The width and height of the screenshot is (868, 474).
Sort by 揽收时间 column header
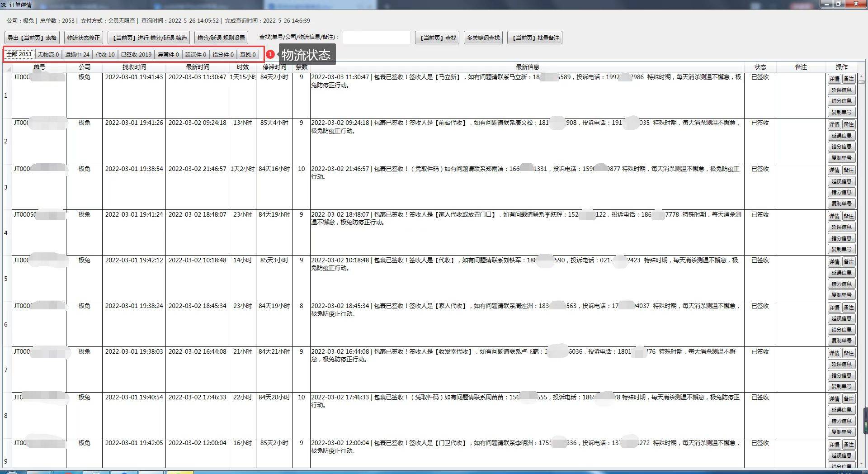click(x=134, y=67)
